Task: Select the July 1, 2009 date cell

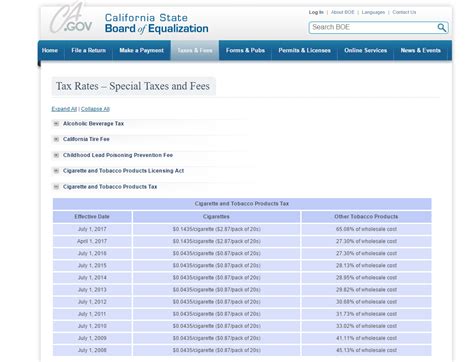Action: 92,338
